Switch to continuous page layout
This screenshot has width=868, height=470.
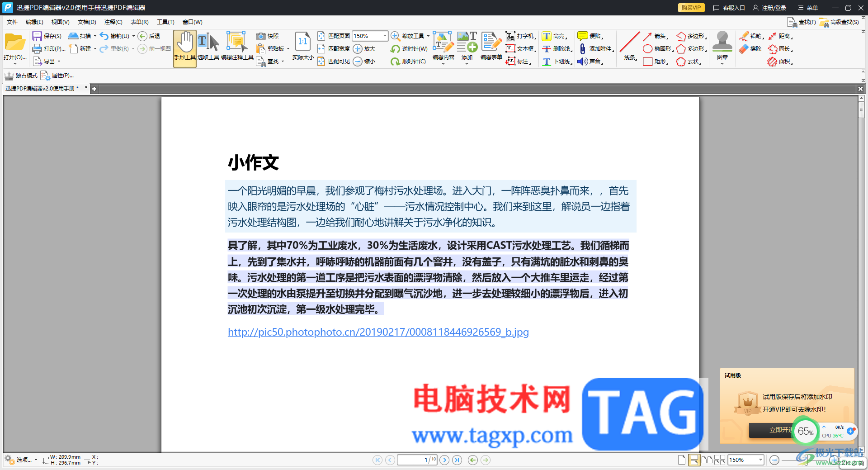[694, 460]
